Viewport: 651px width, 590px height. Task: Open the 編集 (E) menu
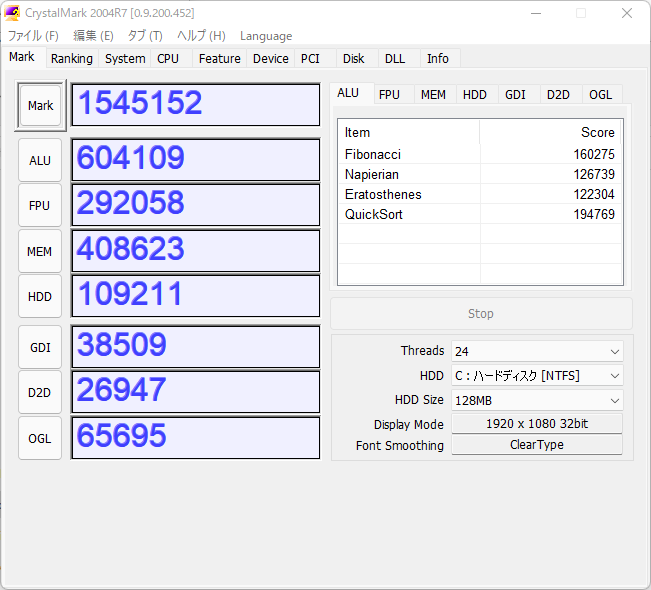coord(93,36)
